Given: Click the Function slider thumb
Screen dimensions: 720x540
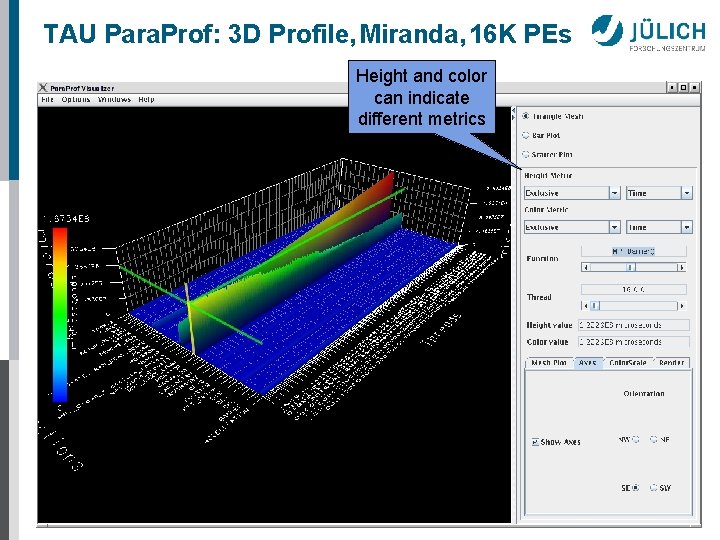Looking at the screenshot, I should coord(631,267).
